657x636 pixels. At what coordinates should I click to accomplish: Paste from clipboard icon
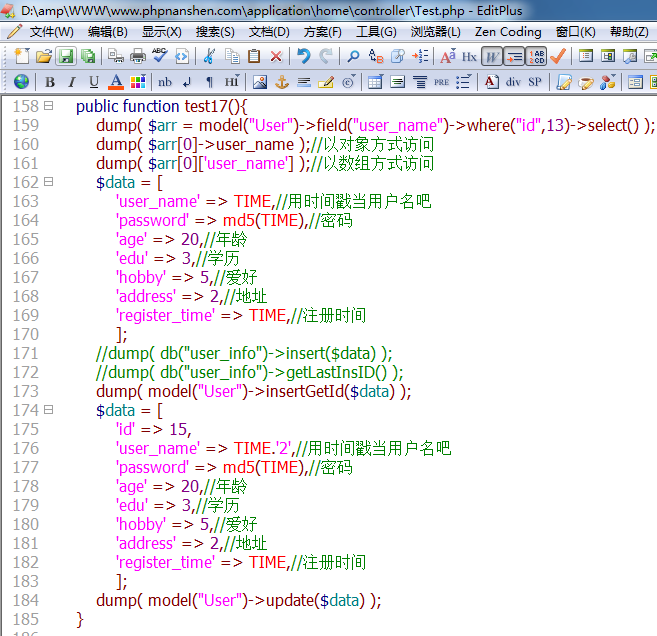click(254, 56)
